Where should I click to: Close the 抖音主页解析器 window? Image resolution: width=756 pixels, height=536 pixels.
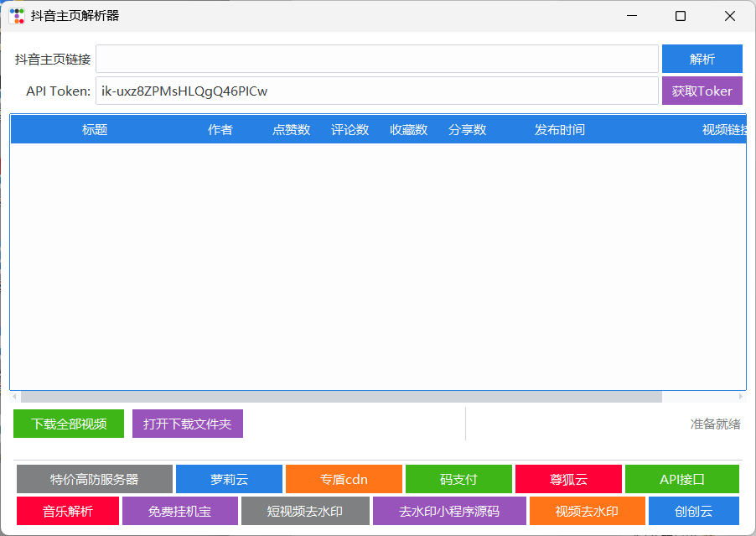point(730,16)
